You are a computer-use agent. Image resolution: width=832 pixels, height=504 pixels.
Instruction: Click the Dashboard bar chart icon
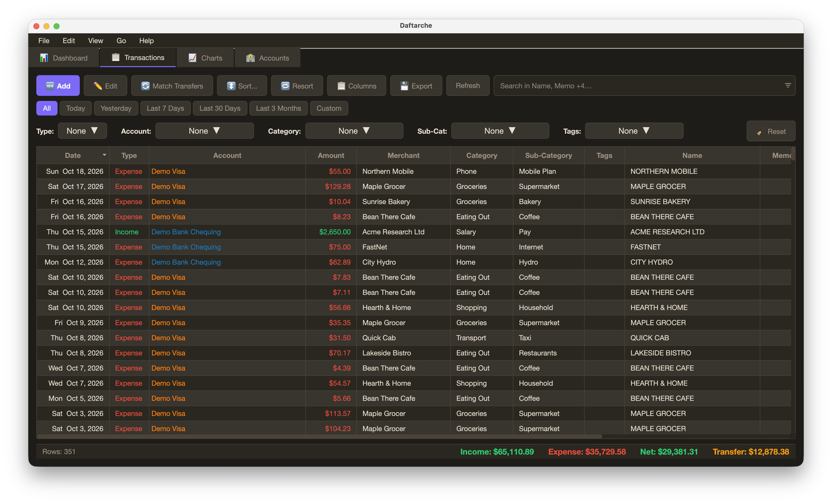tap(44, 58)
